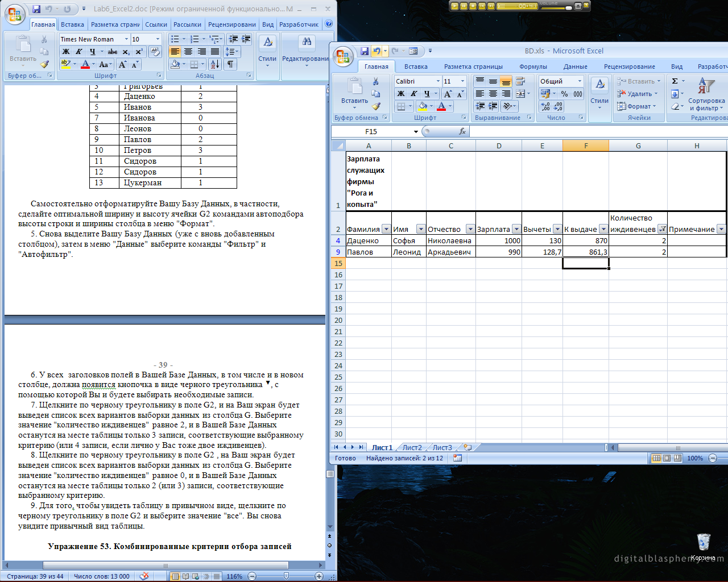Click Word zoom slider handle
Image resolution: width=728 pixels, height=582 pixels.
(x=286, y=576)
